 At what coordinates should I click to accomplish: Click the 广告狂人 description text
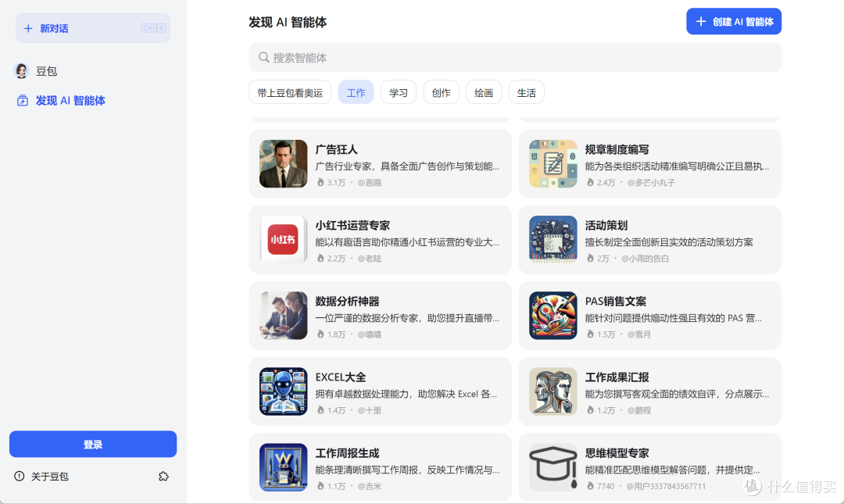pos(407,166)
